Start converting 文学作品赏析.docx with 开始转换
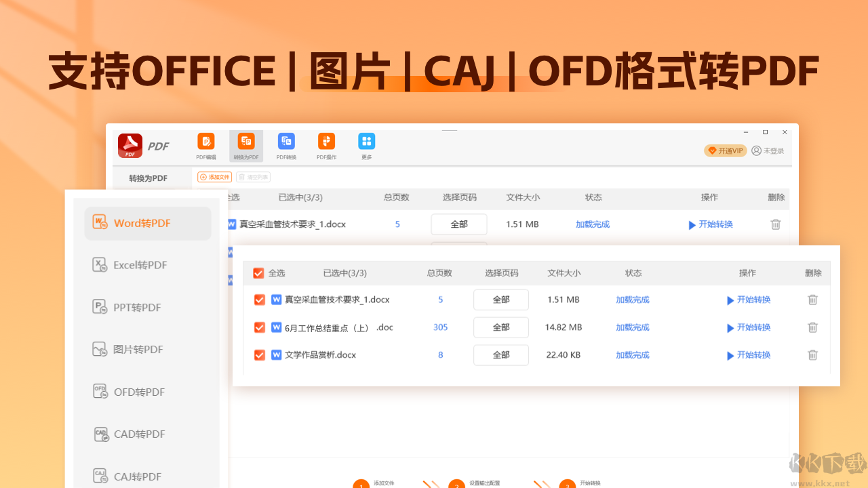868x488 pixels. pyautogui.click(x=749, y=354)
